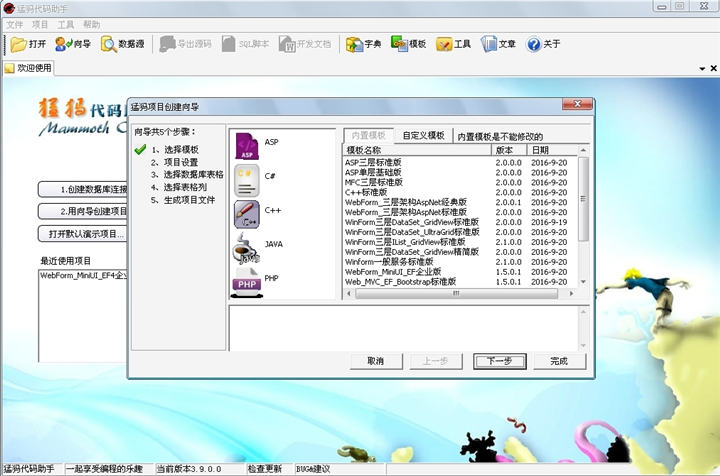Sort by the 日期 column header

tap(540, 150)
